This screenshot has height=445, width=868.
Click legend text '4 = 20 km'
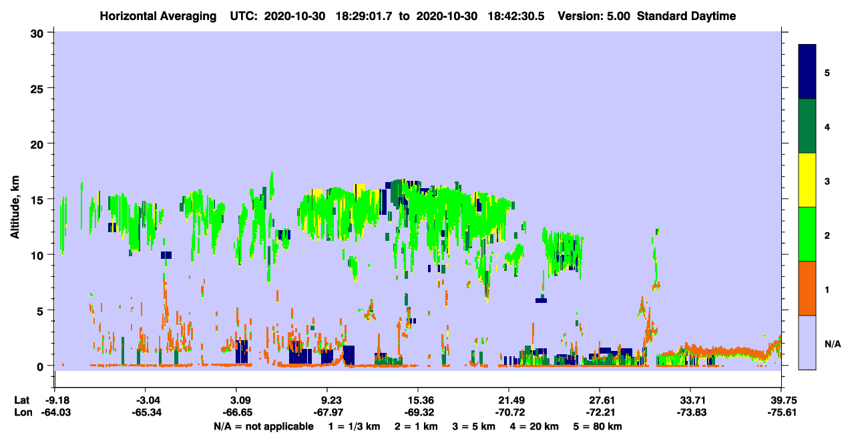pos(535,426)
